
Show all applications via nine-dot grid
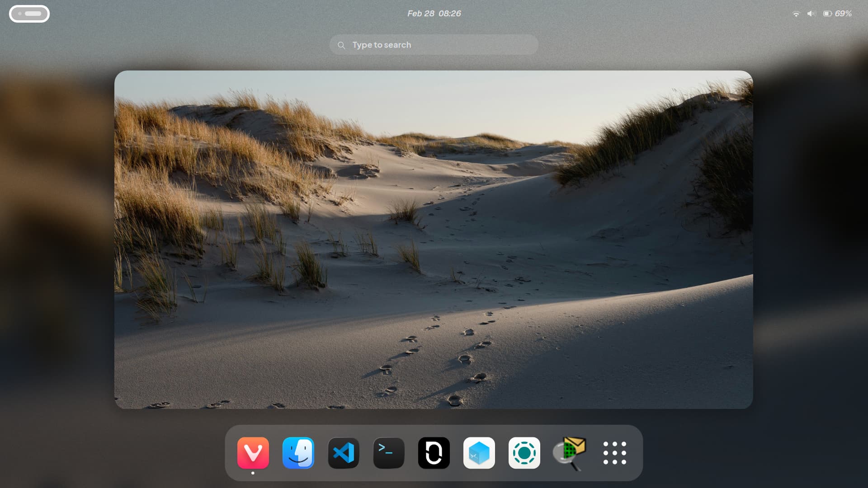(x=614, y=452)
